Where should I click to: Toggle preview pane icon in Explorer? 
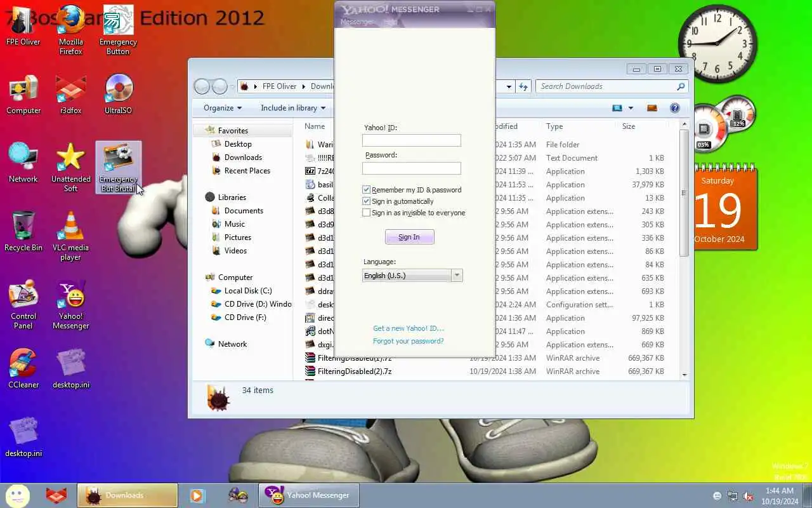[652, 108]
